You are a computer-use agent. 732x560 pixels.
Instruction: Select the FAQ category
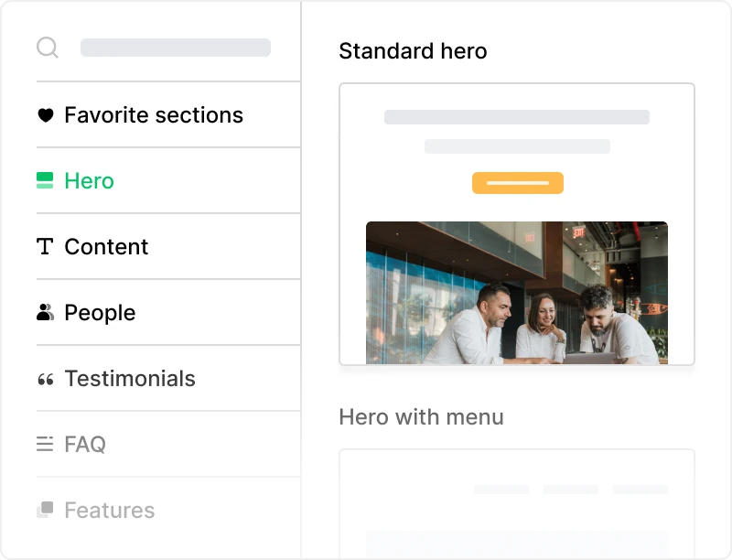[x=85, y=445]
